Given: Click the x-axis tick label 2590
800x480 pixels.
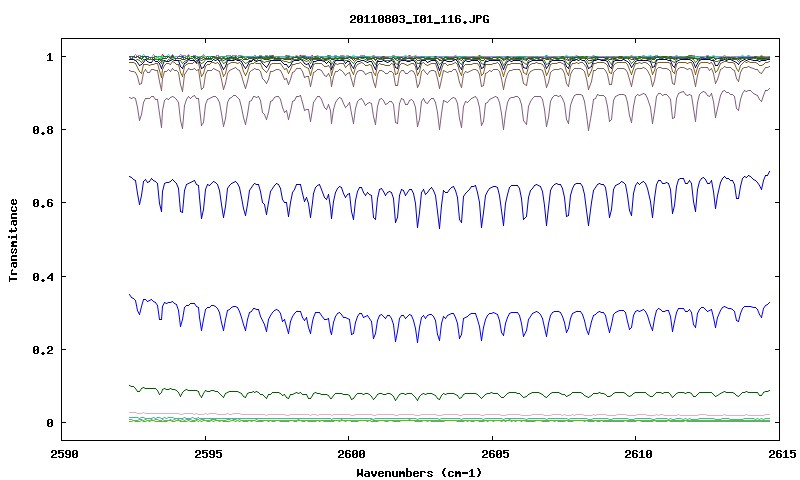Looking at the screenshot, I should [x=64, y=454].
